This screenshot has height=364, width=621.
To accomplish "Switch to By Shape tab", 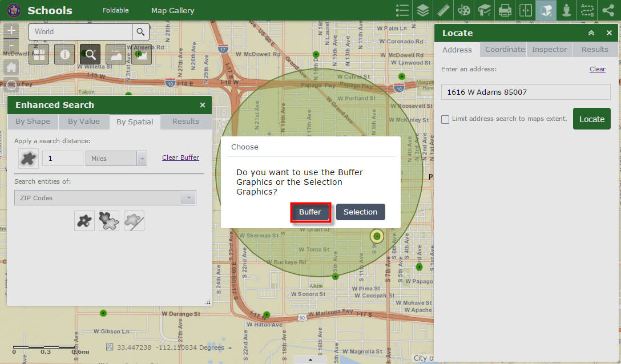I will (x=33, y=122).
